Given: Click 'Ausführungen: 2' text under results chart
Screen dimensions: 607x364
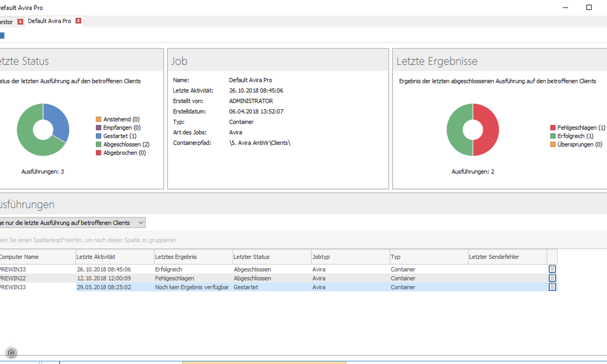Looking at the screenshot, I should [x=473, y=172].
